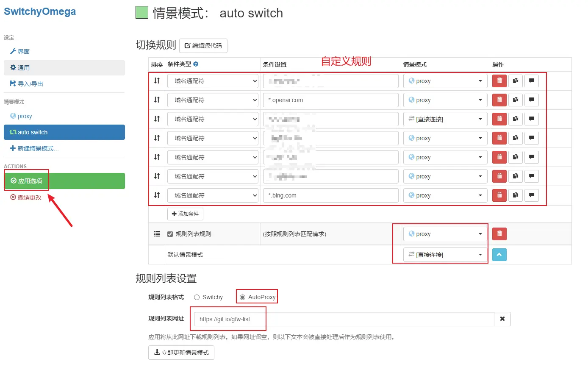The image size is (588, 367).
Task: Clear rule list URL with X icon
Action: [x=502, y=319]
